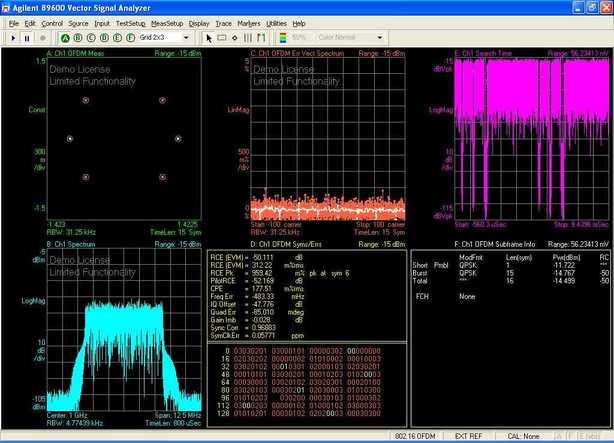614x443 pixels.
Task: Click trace A 'Range: -15 dBm' label
Action: coord(178,53)
